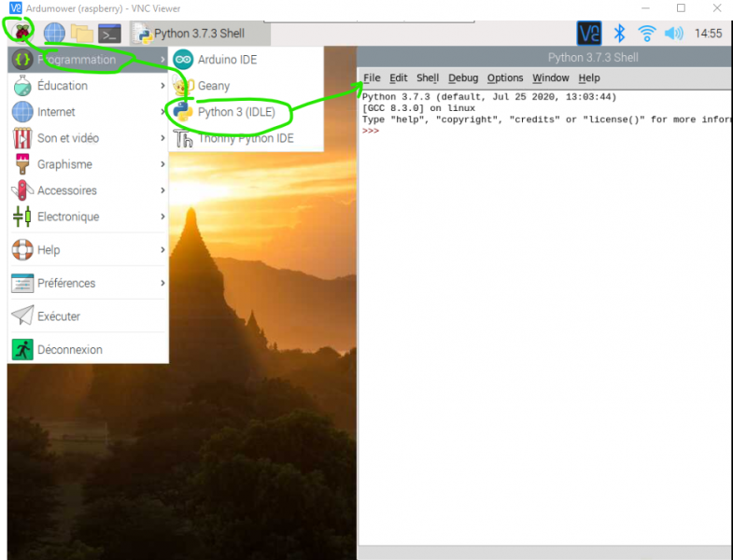Viewport: 733px width, 560px height.
Task: Open the Shell menu in Python Shell
Action: click(x=428, y=77)
